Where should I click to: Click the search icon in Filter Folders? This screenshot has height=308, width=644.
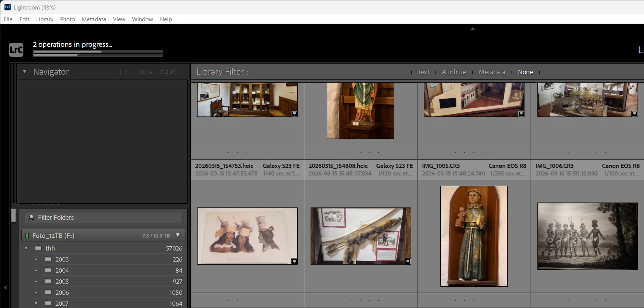[31, 217]
